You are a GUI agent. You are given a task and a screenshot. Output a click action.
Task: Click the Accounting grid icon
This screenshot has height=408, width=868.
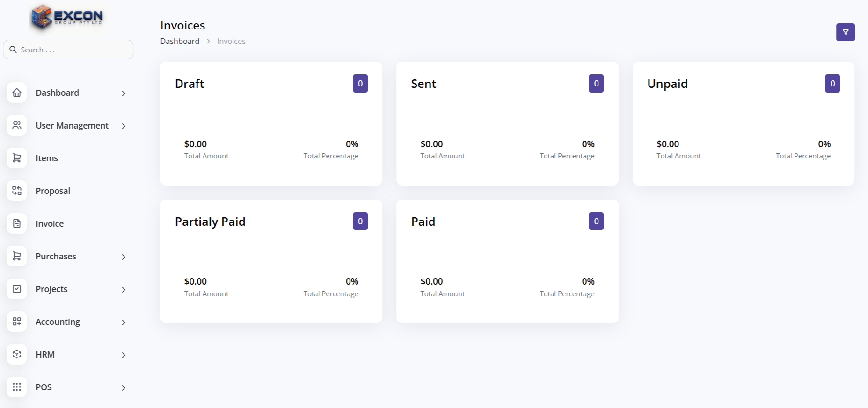click(17, 322)
